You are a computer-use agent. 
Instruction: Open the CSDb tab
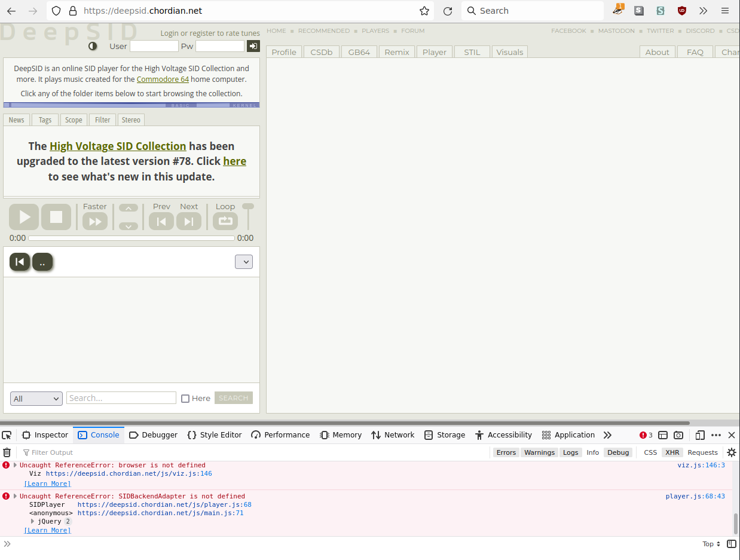pyautogui.click(x=322, y=52)
